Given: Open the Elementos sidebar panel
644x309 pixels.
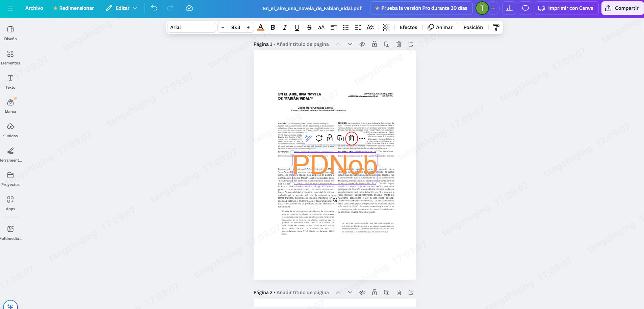Looking at the screenshot, I should tap(10, 58).
